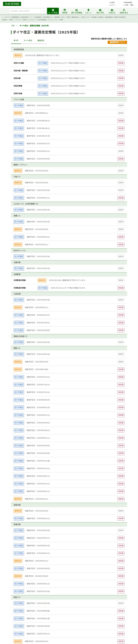Viewport: 138px width, 644px height.
Task: Select the すべて tab
Action: coord(16,40)
